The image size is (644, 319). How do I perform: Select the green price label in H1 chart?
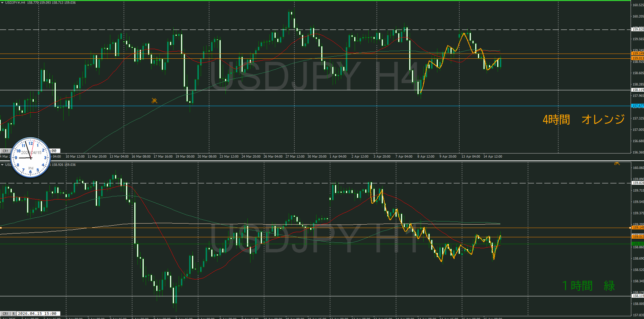(x=637, y=244)
